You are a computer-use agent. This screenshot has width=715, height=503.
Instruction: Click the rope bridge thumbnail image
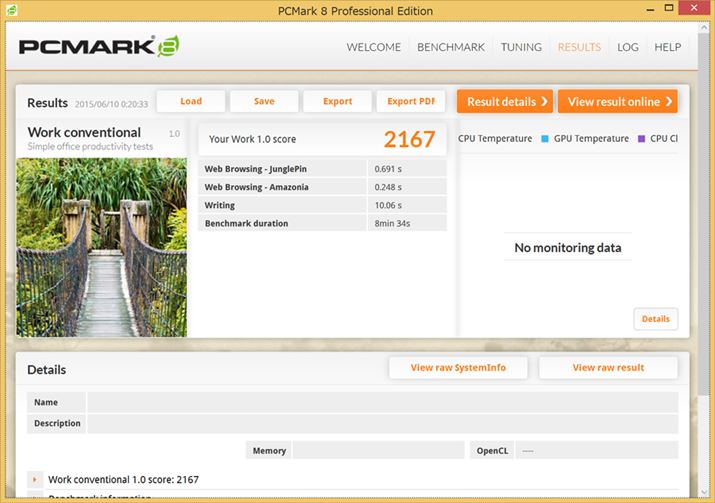[x=101, y=247]
